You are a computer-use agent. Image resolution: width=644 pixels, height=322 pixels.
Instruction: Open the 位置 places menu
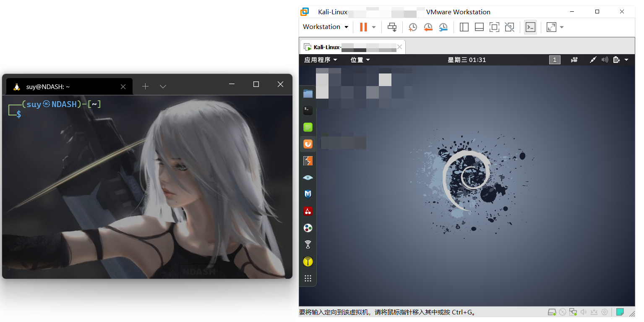pyautogui.click(x=360, y=60)
